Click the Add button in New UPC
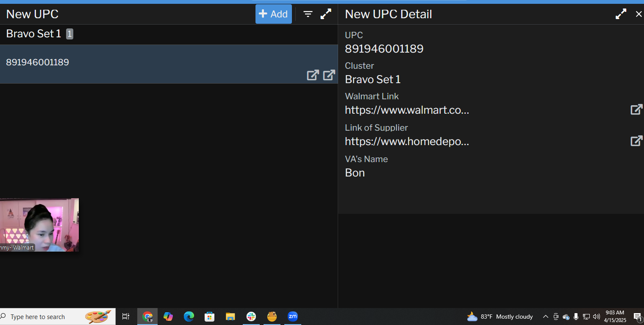Image resolution: width=644 pixels, height=325 pixels. point(273,14)
